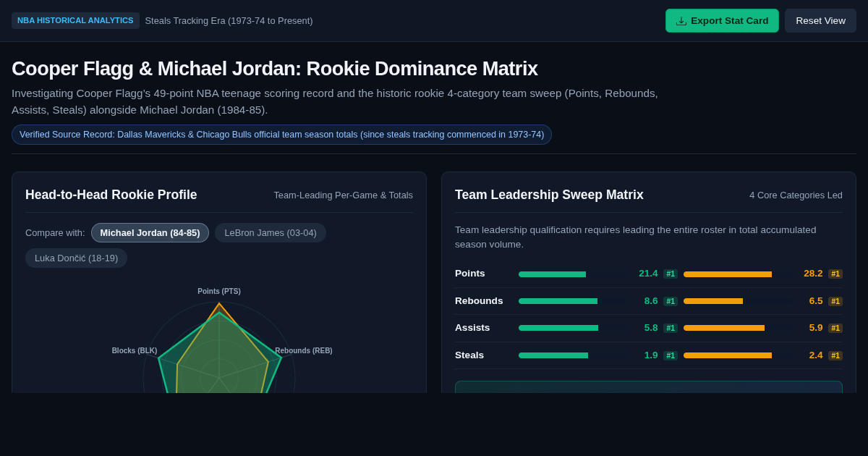Compare with Luka Dončić (18-19)
Image resolution: width=868 pixels, height=456 pixels.
pyautogui.click(x=76, y=258)
